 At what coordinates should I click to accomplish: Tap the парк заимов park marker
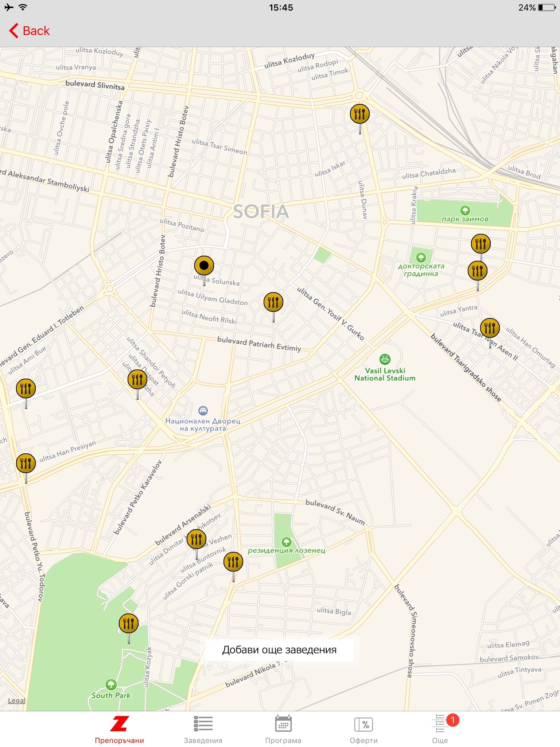pos(465,210)
